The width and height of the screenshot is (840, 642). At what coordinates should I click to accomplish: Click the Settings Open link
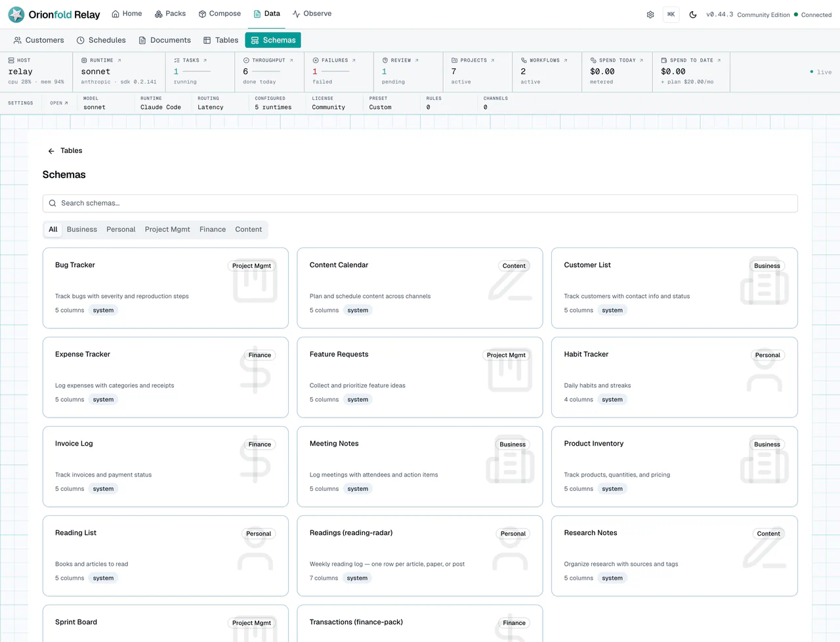click(x=59, y=103)
